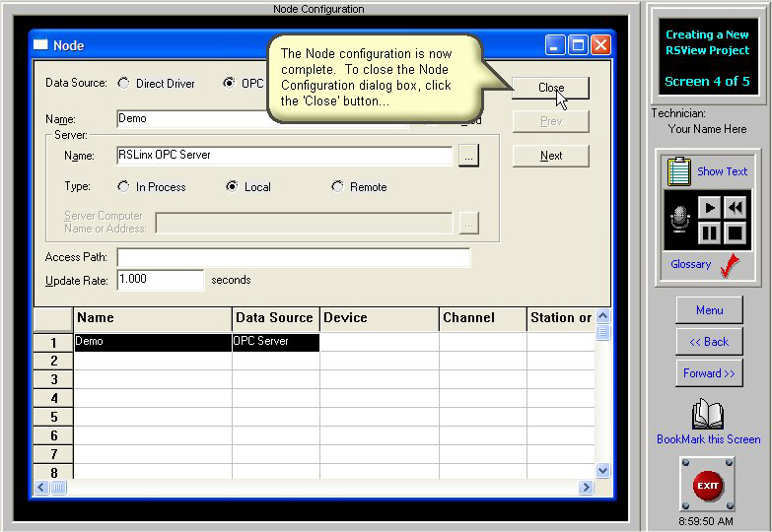The height and width of the screenshot is (532, 772).
Task: Open the tutorial Menu
Action: click(710, 310)
